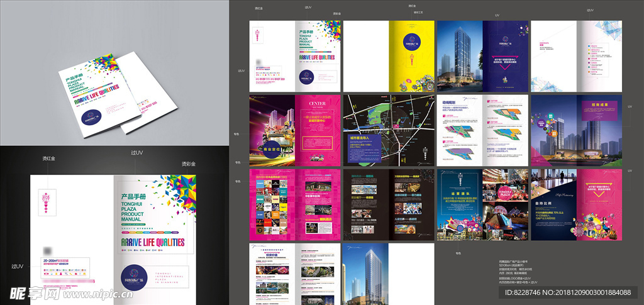Click the print specification notes block

click(518, 272)
